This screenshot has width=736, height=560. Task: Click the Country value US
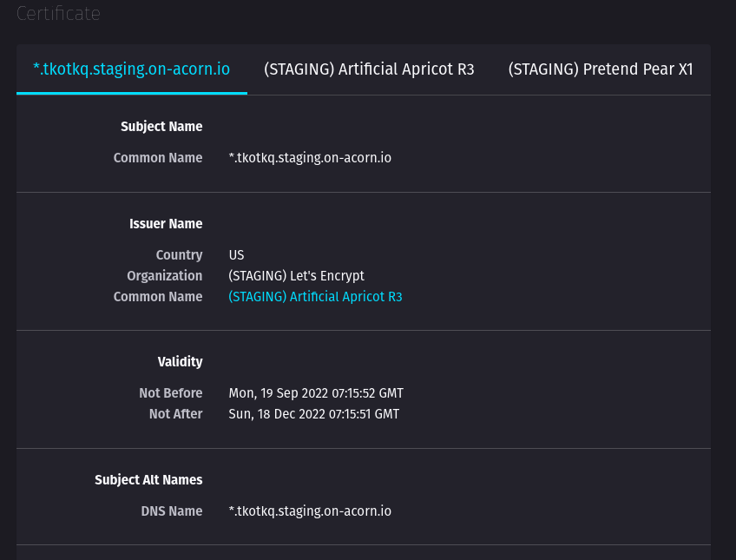point(236,255)
